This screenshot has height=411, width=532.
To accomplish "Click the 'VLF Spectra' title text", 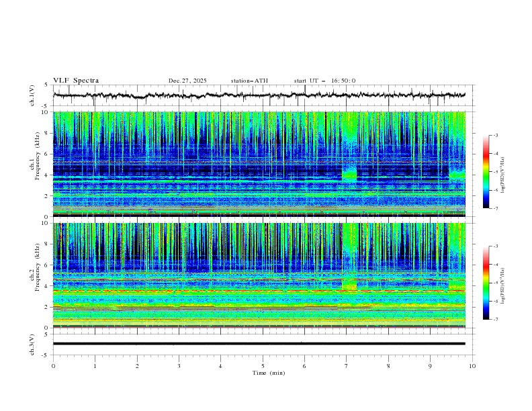I will coord(76,81).
